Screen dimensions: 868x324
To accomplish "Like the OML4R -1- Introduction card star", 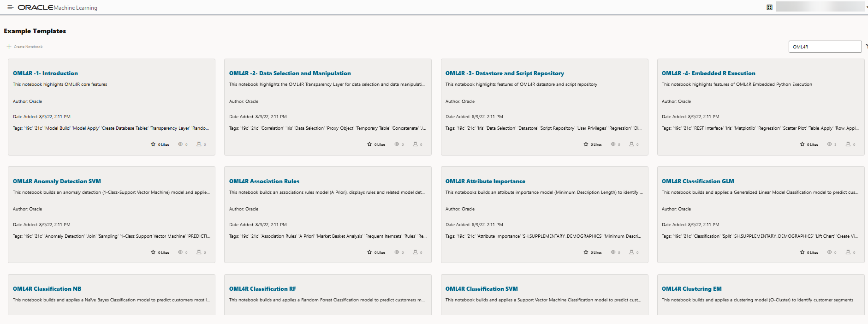I will (x=153, y=144).
